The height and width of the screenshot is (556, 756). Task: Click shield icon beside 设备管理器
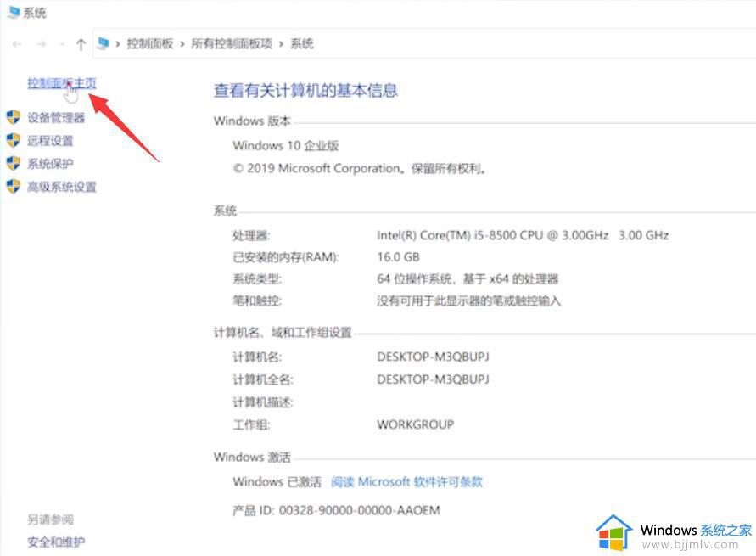click(14, 117)
